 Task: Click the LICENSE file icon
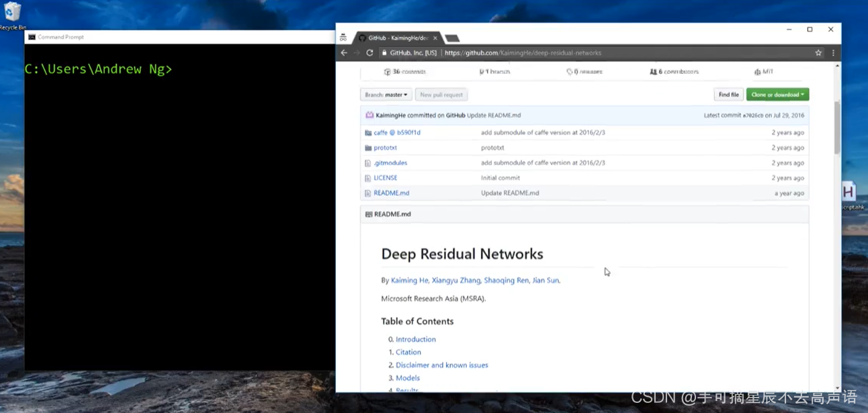(x=368, y=178)
